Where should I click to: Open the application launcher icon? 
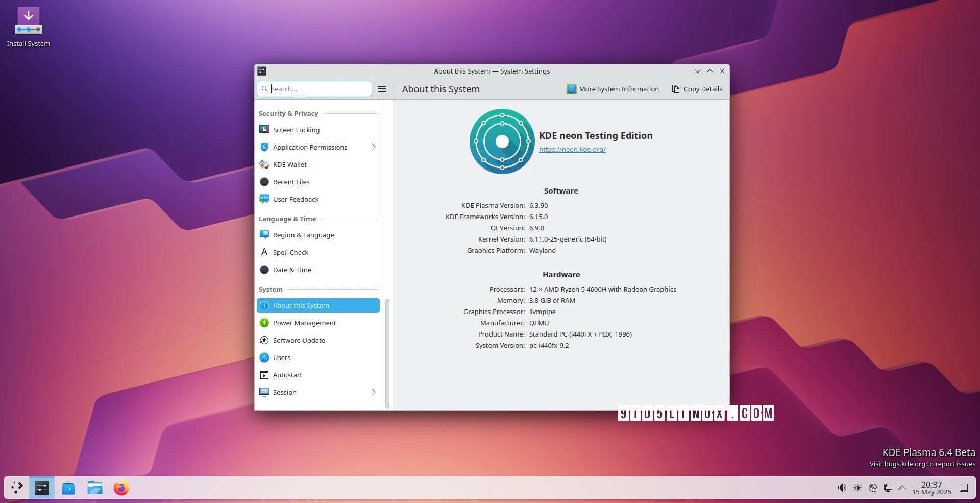pos(17,488)
